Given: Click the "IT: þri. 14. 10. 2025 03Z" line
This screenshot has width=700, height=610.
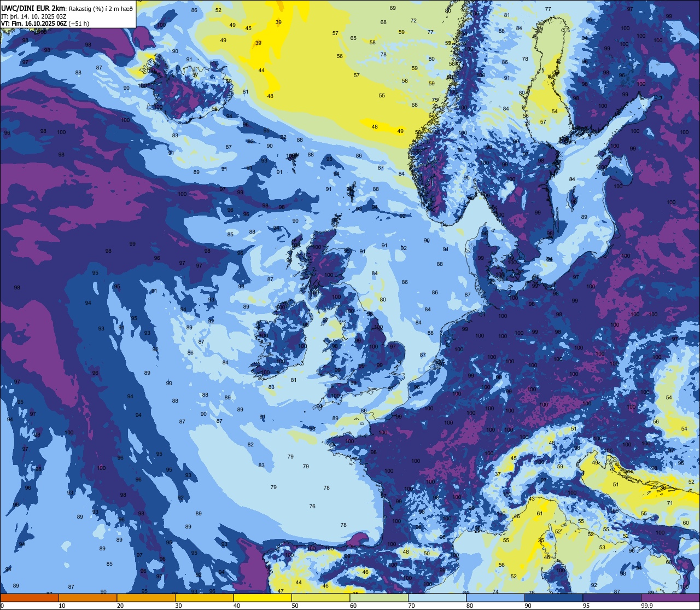Looking at the screenshot, I should 34,16.
